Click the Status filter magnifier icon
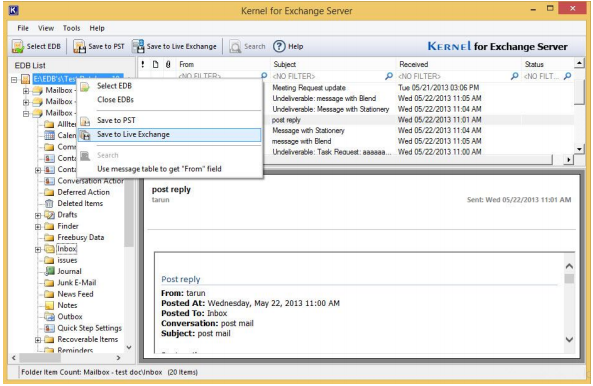Viewport: 593px width, 386px height. pyautogui.click(x=567, y=76)
